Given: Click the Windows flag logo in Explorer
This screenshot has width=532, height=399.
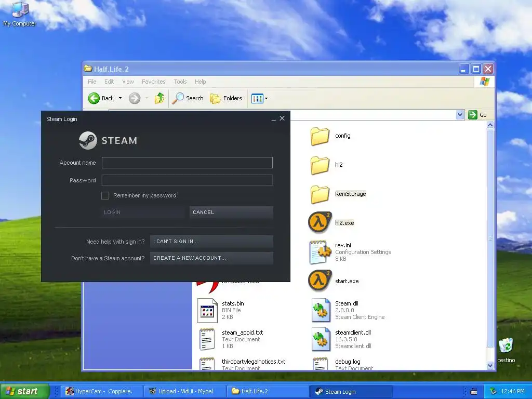Looking at the screenshot, I should click(485, 82).
